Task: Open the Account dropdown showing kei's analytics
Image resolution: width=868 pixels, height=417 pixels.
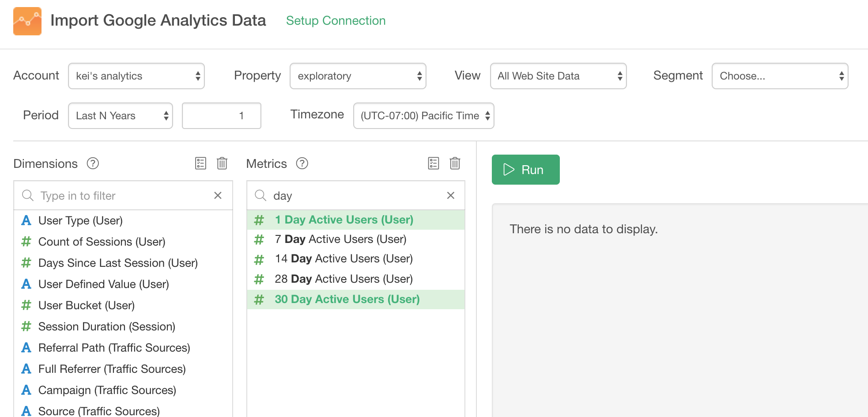Action: click(136, 76)
